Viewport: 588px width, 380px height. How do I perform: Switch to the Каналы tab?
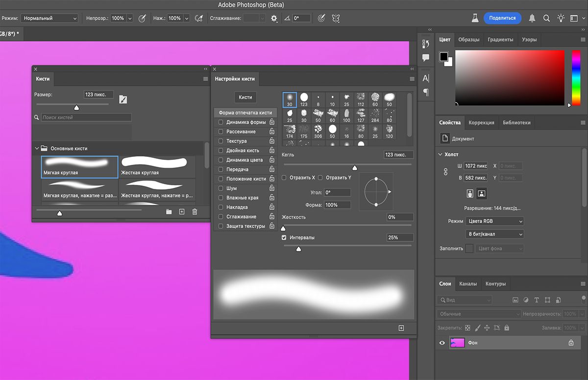tap(468, 283)
